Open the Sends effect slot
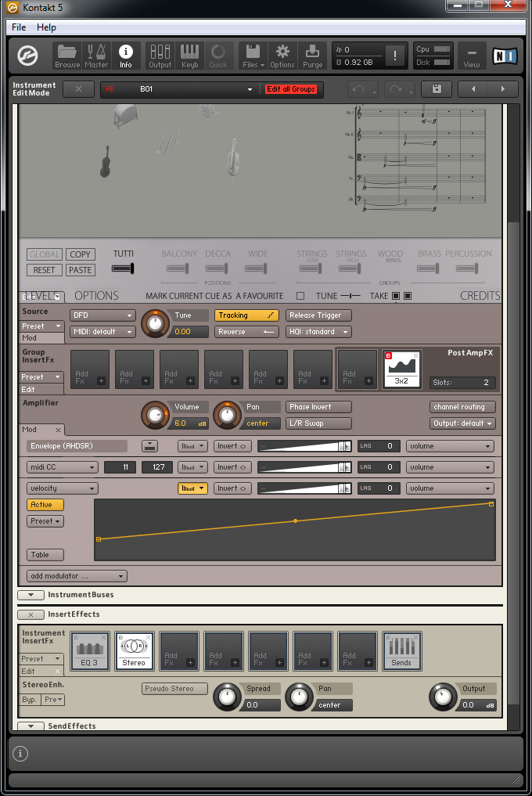 pos(401,651)
